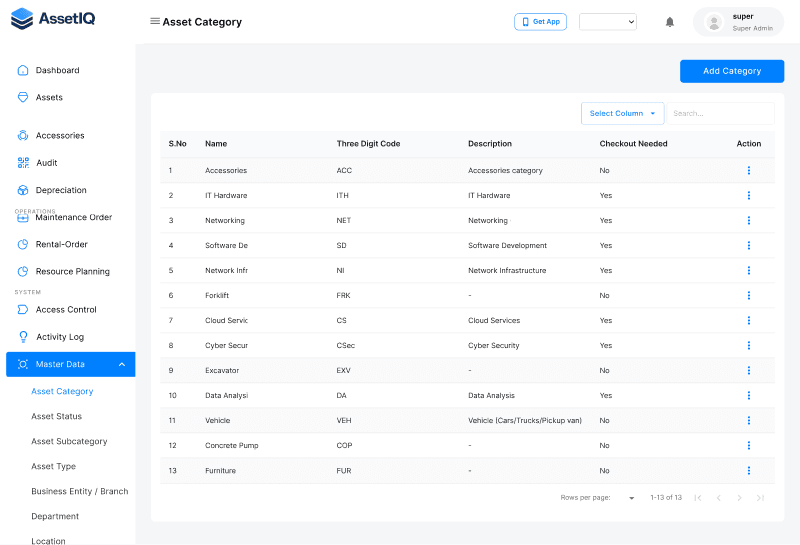Open action menu for Forklift row
Viewport: 800px width, 545px height.
(x=748, y=295)
